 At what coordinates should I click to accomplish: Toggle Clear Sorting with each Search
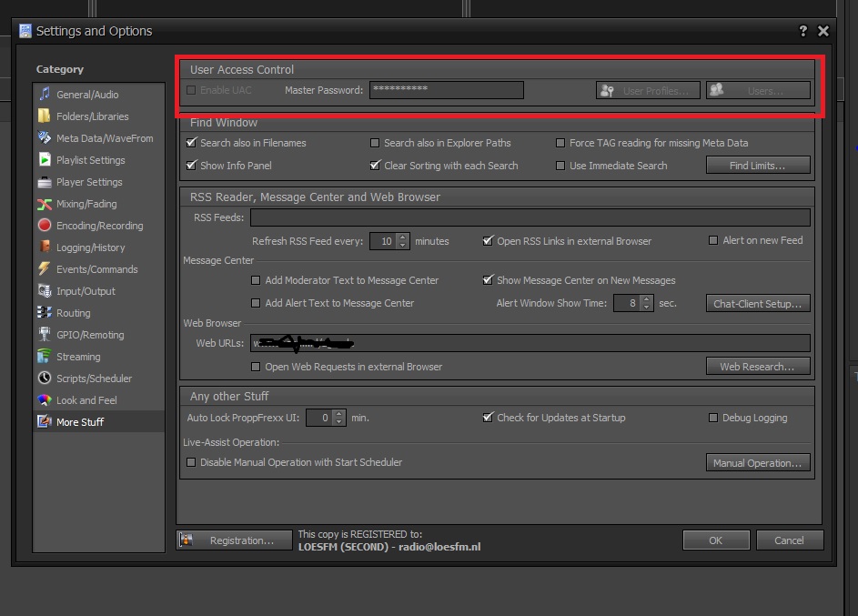375,166
